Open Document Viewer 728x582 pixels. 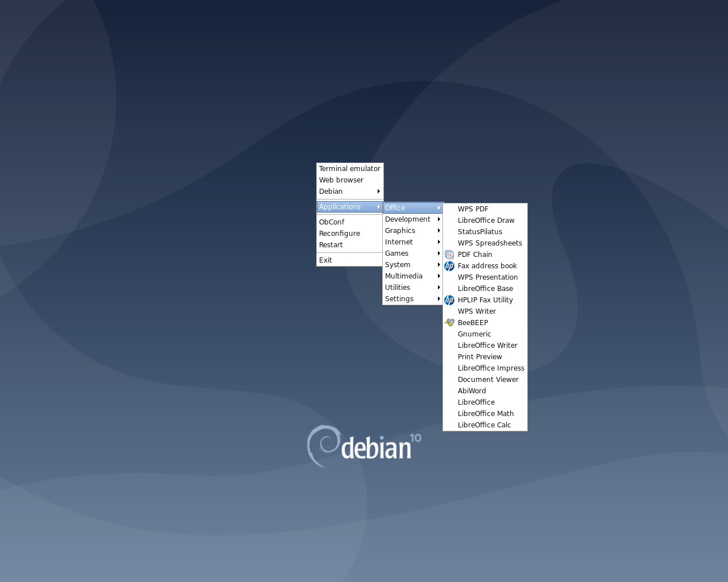click(x=485, y=380)
